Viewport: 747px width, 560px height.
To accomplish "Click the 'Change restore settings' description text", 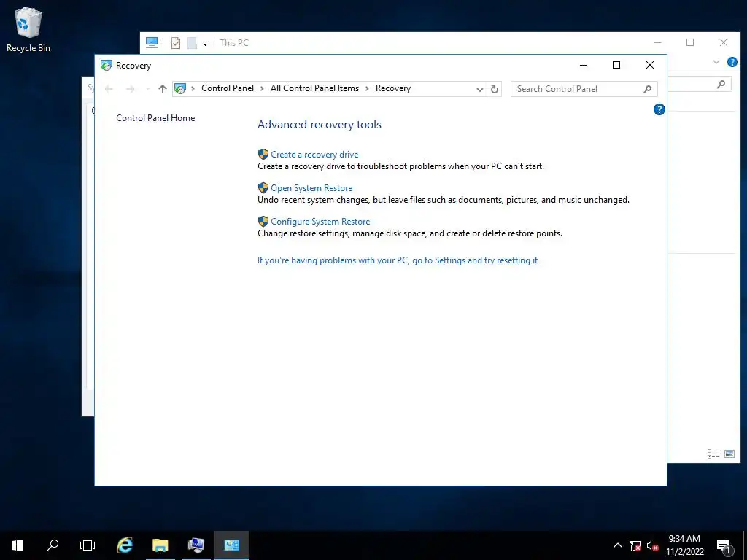I will pyautogui.click(x=410, y=233).
